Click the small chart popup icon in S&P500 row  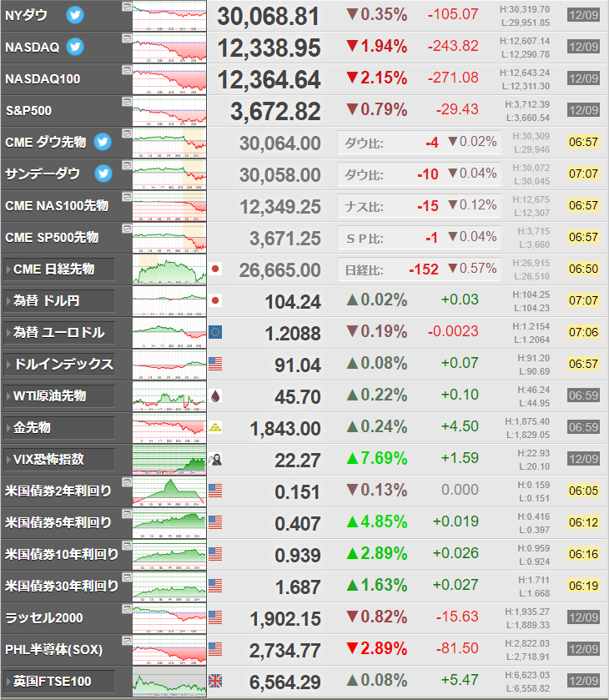point(127,102)
